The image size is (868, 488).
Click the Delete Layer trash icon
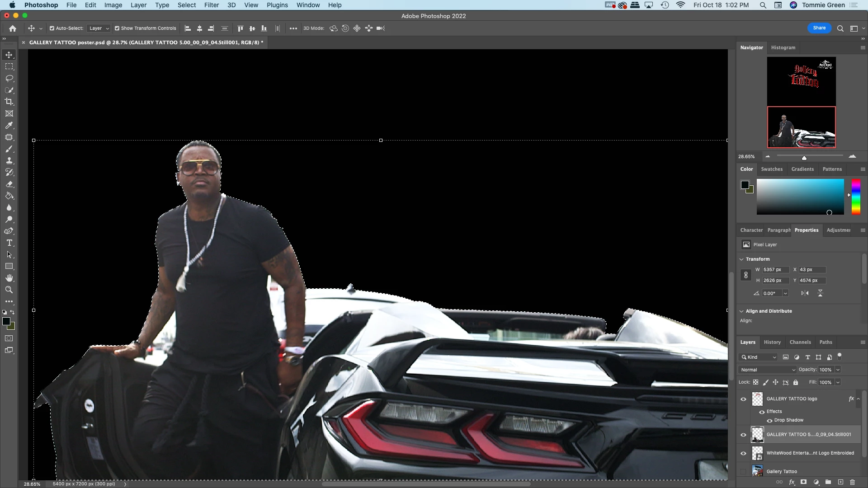coord(852,482)
